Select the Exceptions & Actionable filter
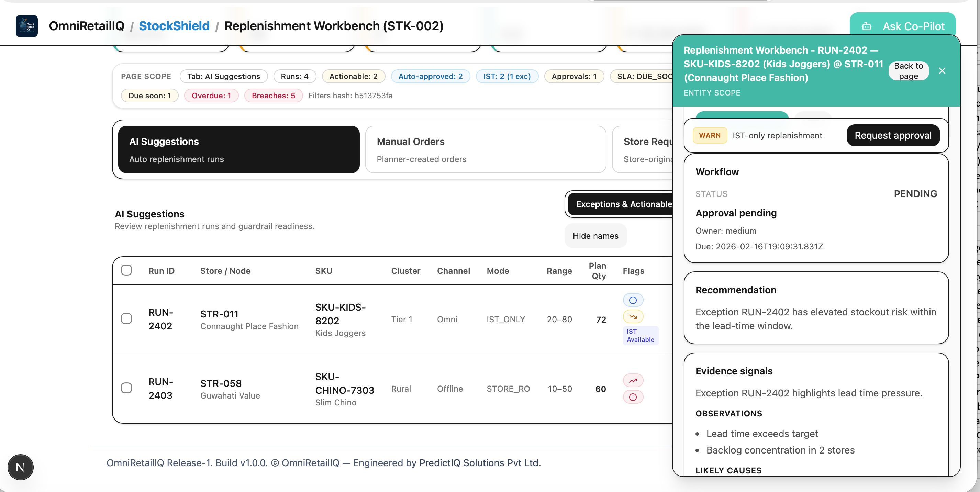The image size is (980, 492). [621, 204]
